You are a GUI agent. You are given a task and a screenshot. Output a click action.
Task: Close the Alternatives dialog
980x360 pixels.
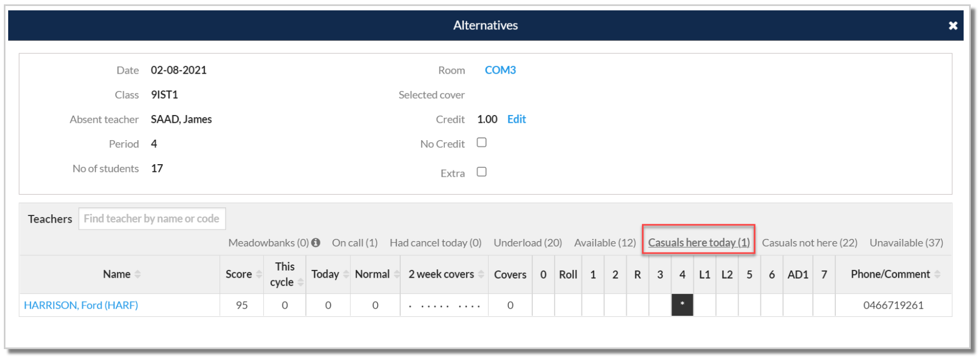953,26
